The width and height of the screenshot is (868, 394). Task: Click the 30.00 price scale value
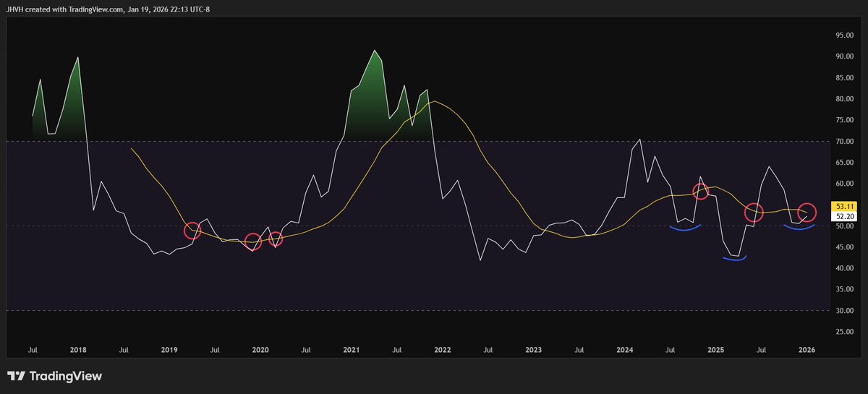tap(845, 311)
